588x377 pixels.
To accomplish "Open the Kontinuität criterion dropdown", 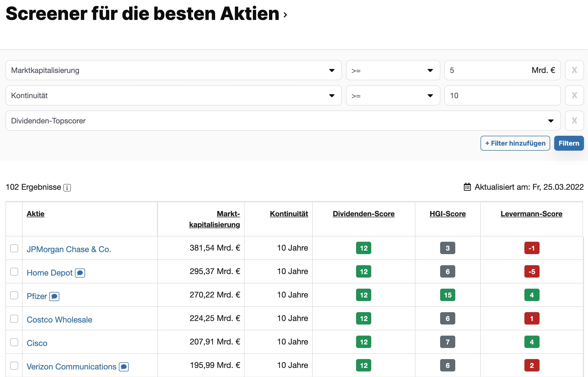I will coord(174,95).
